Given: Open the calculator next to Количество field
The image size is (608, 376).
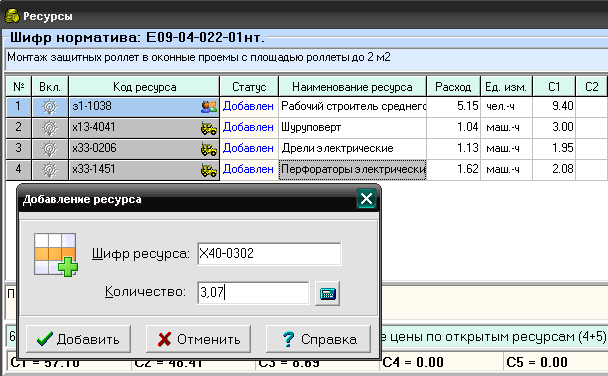Looking at the screenshot, I should 327,293.
